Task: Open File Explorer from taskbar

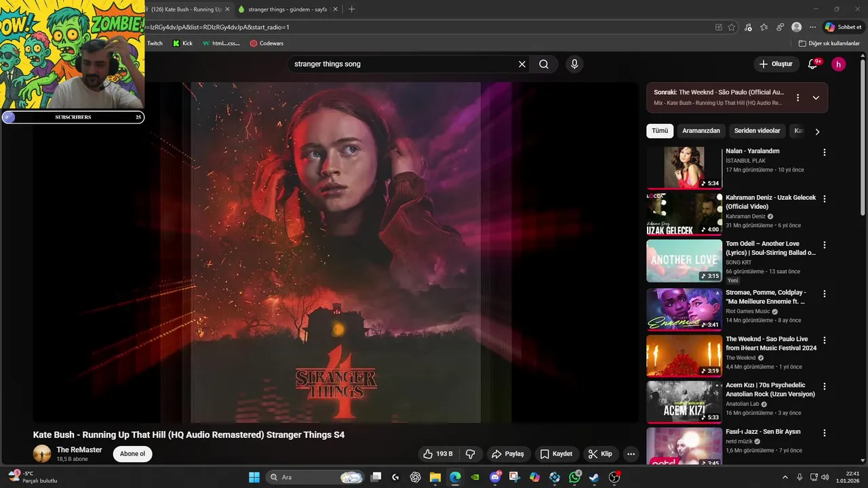Action: (435, 477)
